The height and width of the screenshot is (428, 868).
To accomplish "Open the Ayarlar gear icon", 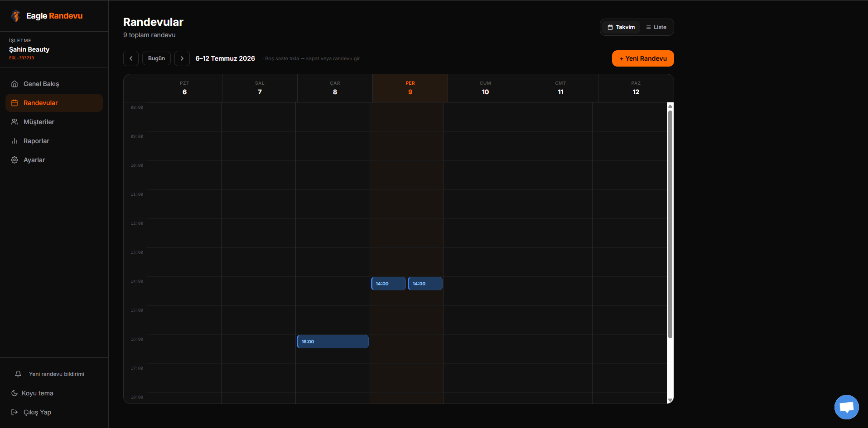I will pyautogui.click(x=14, y=160).
